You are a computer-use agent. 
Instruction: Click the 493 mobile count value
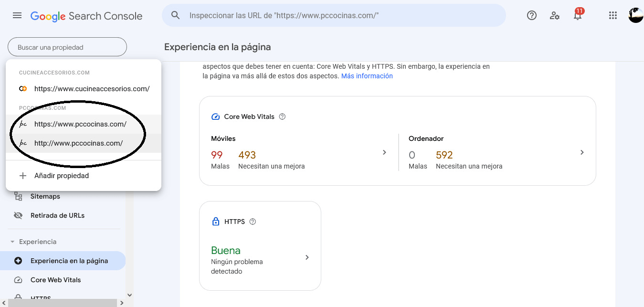(x=247, y=155)
